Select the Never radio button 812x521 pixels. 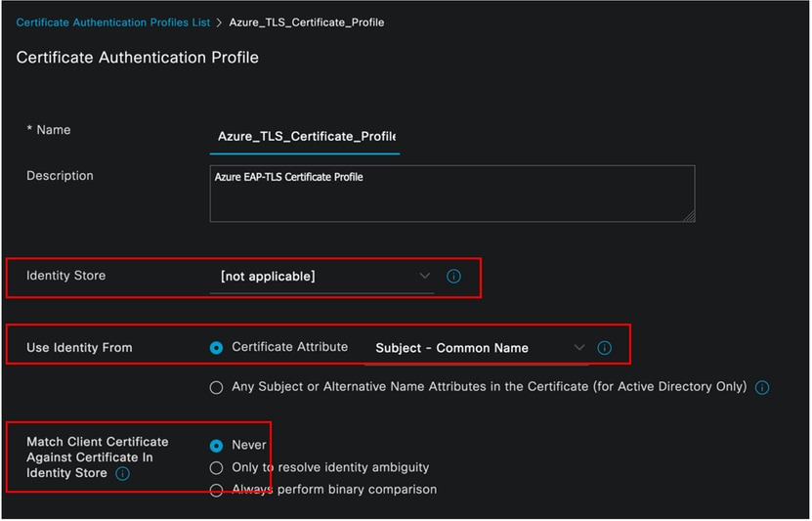click(x=216, y=446)
